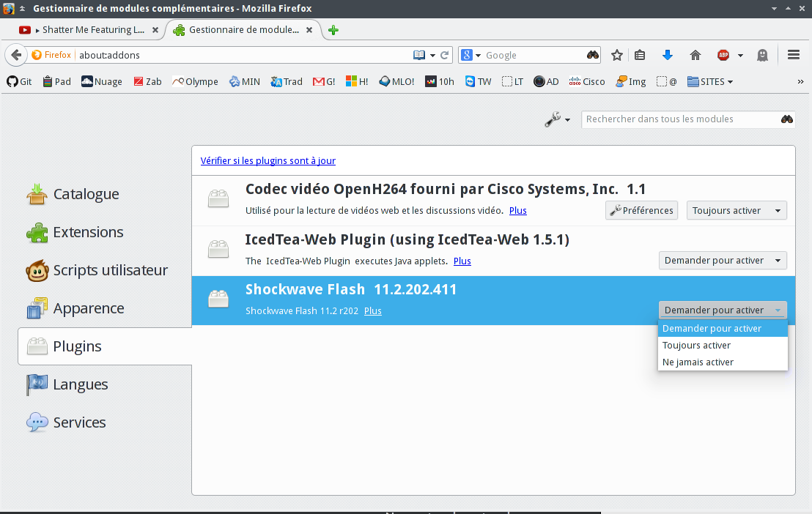Image resolution: width=812 pixels, height=514 pixels.
Task: Open the 10h bookmark
Action: 440,81
